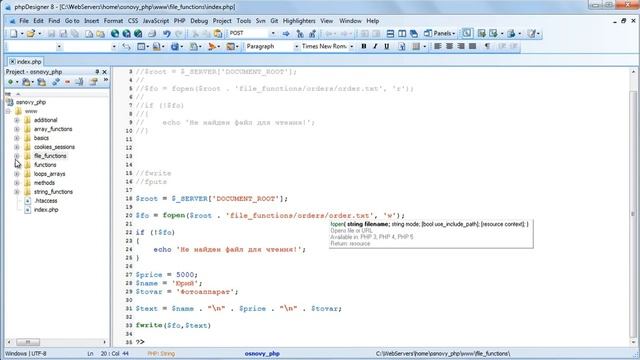Select the methods folder
This screenshot has width=640, height=360.
click(44, 183)
